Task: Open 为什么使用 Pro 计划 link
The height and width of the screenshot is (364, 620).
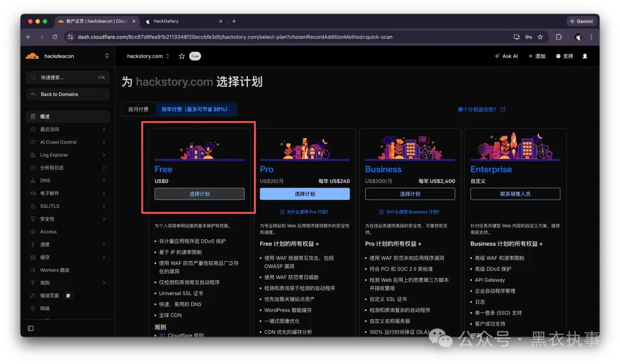Action: 304,212
